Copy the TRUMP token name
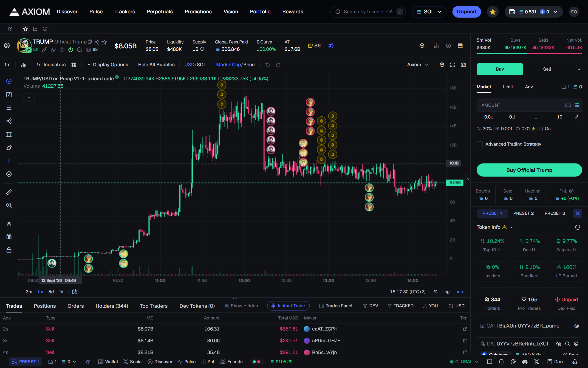The width and height of the screenshot is (588, 368). click(90, 42)
